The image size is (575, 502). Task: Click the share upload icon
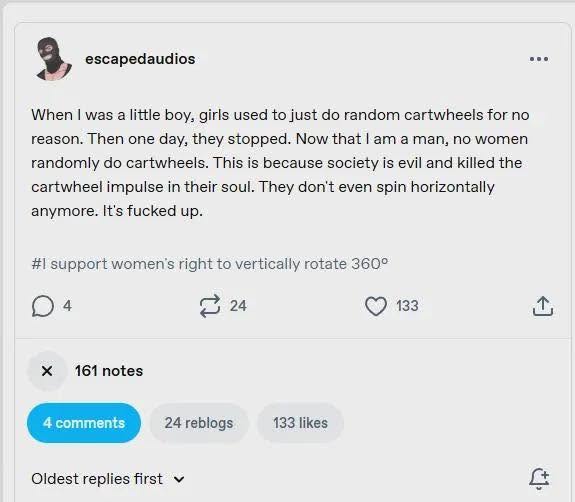point(543,306)
